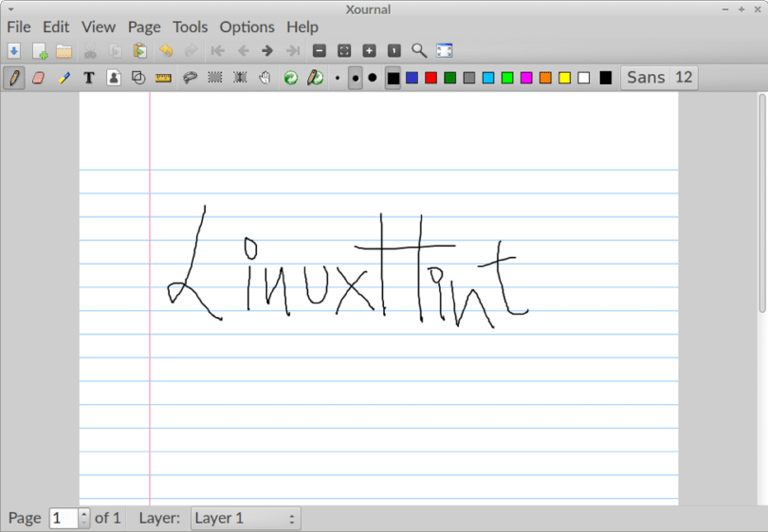The image size is (768, 532).
Task: Enable the ruler tool
Action: coord(163,78)
